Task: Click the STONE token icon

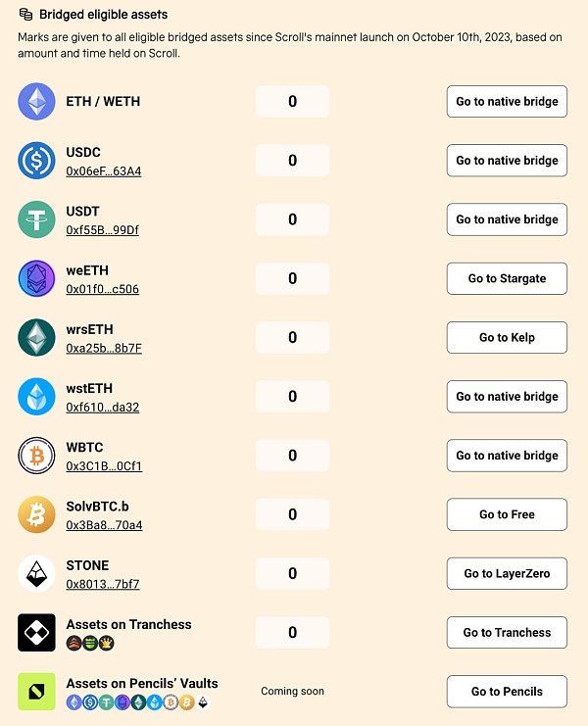Action: pyautogui.click(x=37, y=573)
